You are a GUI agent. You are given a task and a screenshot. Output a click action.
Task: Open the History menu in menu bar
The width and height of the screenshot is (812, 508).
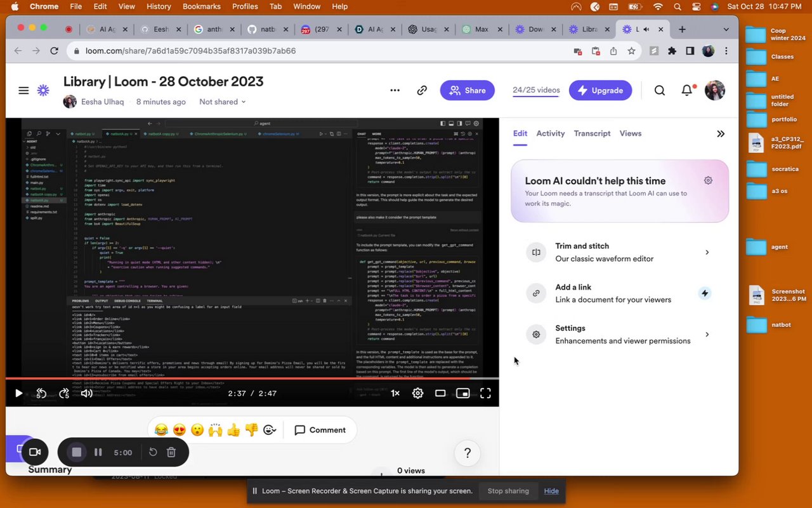click(x=159, y=6)
